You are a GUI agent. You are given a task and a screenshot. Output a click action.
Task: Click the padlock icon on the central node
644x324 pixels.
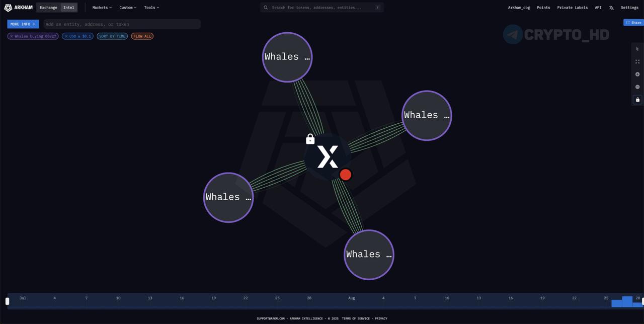(310, 139)
